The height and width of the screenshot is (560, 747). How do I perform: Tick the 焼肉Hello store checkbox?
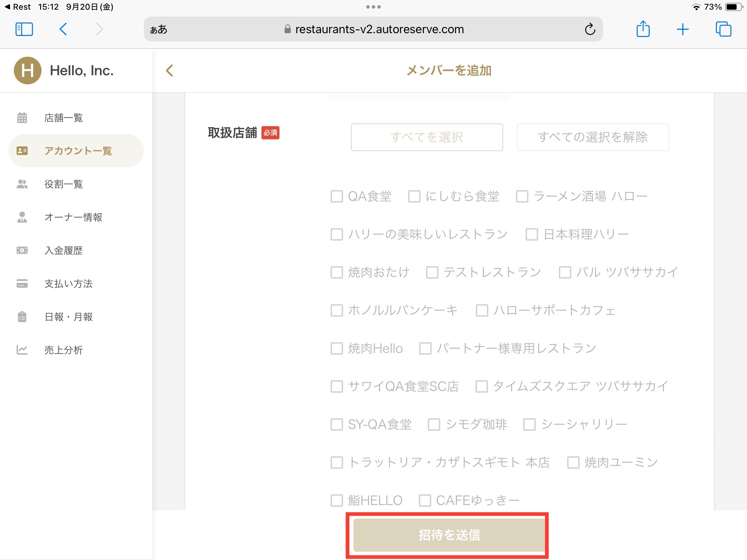pyautogui.click(x=336, y=348)
